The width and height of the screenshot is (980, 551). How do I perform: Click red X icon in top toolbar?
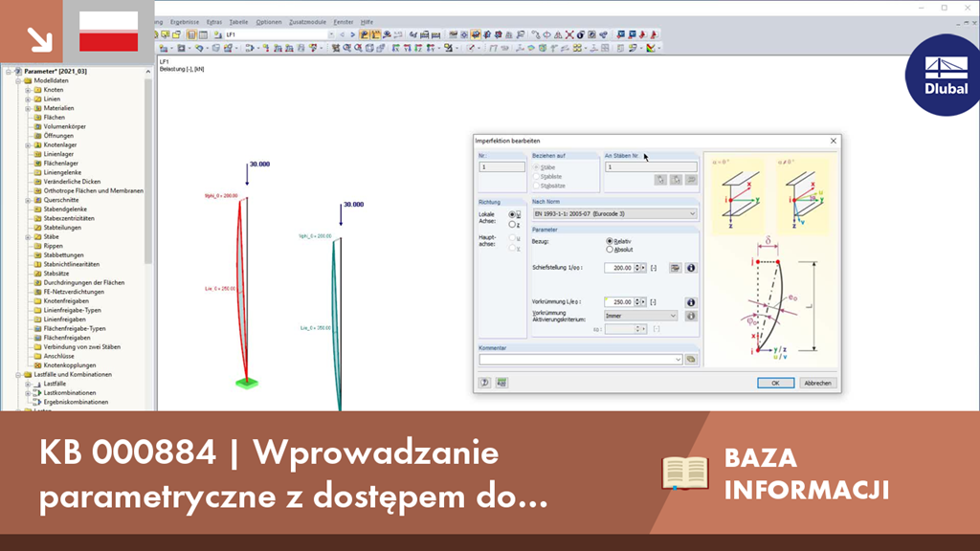[569, 35]
